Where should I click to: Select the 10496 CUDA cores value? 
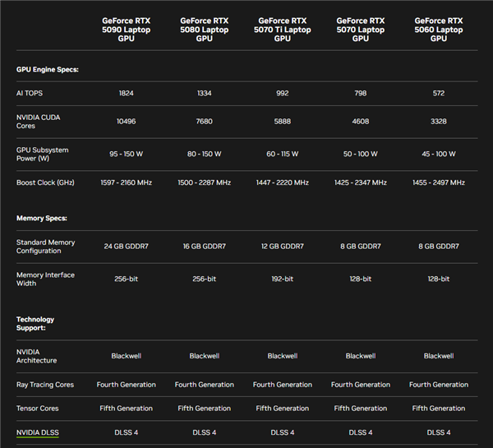pyautogui.click(x=126, y=122)
